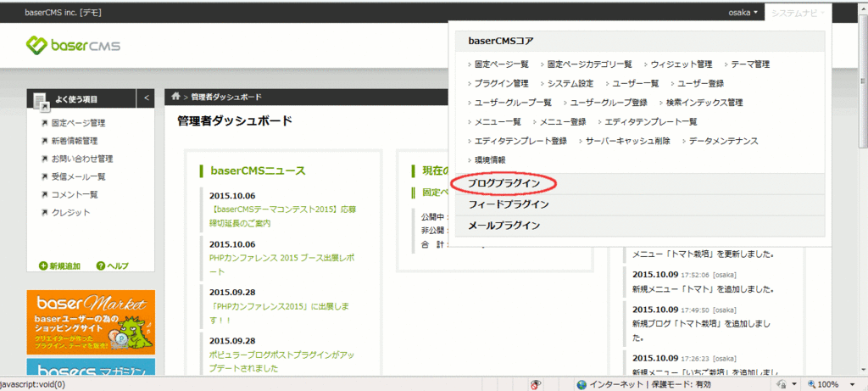Image resolution: width=868 pixels, height=391 pixels.
Task: Click log entry 新規ブログ「トマト栽培」を追加しました
Action: pyautogui.click(x=701, y=330)
